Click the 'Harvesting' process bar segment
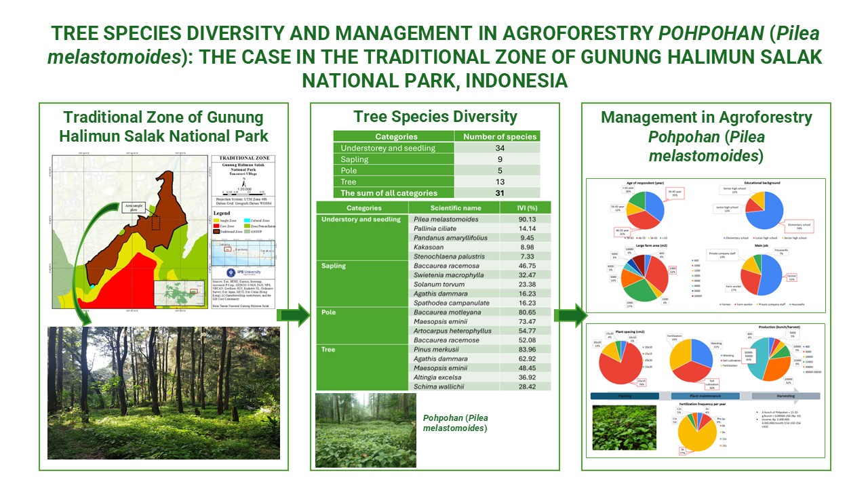The height and width of the screenshot is (488, 868). tap(785, 396)
